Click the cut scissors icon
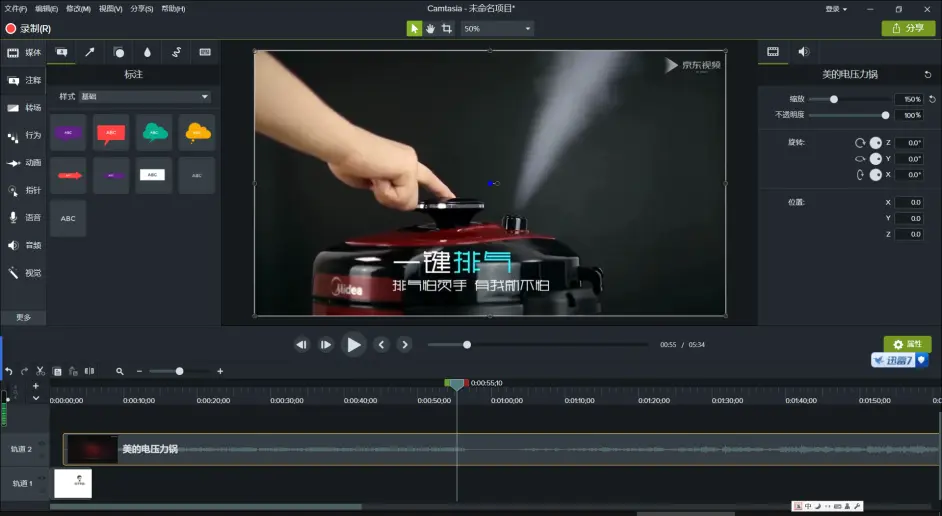 (x=40, y=371)
